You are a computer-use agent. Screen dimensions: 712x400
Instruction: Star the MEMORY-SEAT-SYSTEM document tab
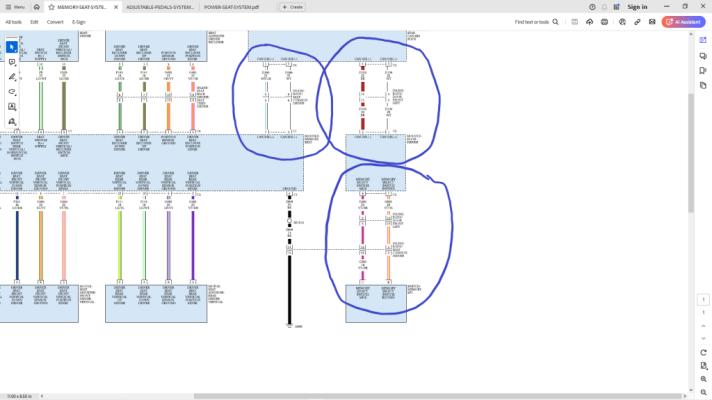pos(51,7)
